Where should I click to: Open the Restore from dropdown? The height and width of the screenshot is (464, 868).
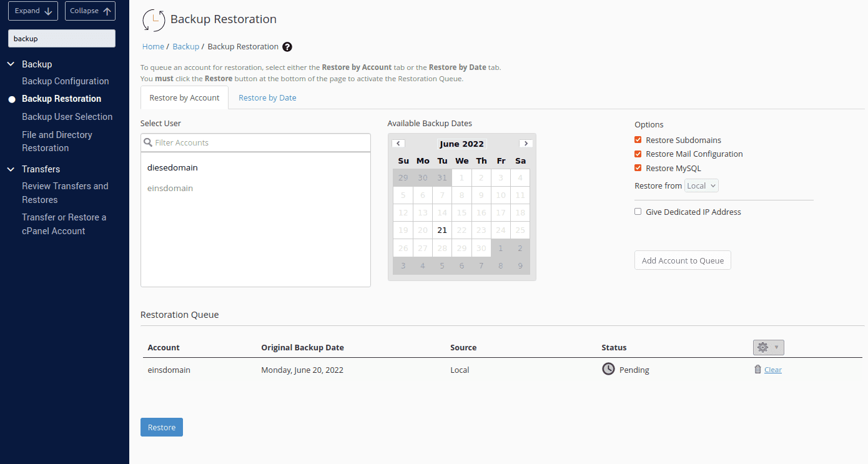point(701,185)
